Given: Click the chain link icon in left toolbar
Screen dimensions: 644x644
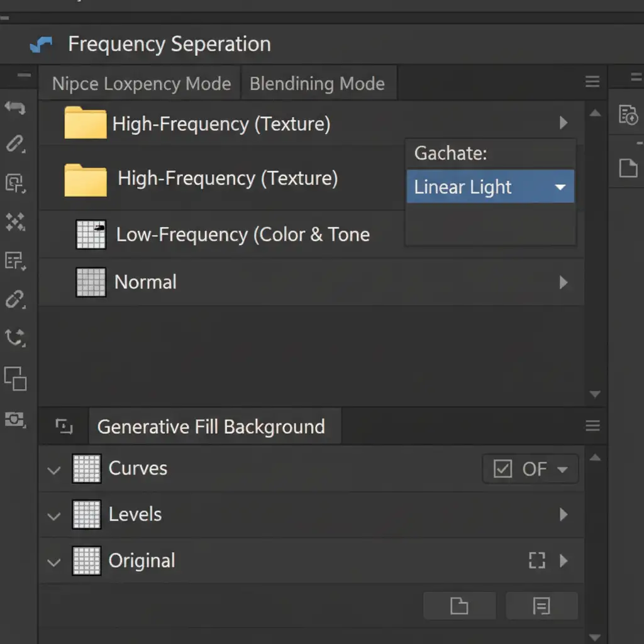Looking at the screenshot, I should (15, 299).
